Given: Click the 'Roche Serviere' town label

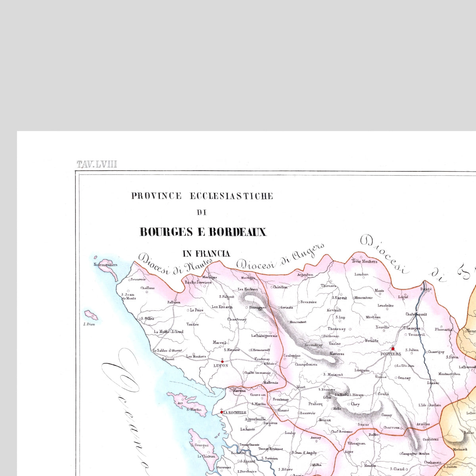Looking at the screenshot, I should coord(199,282).
